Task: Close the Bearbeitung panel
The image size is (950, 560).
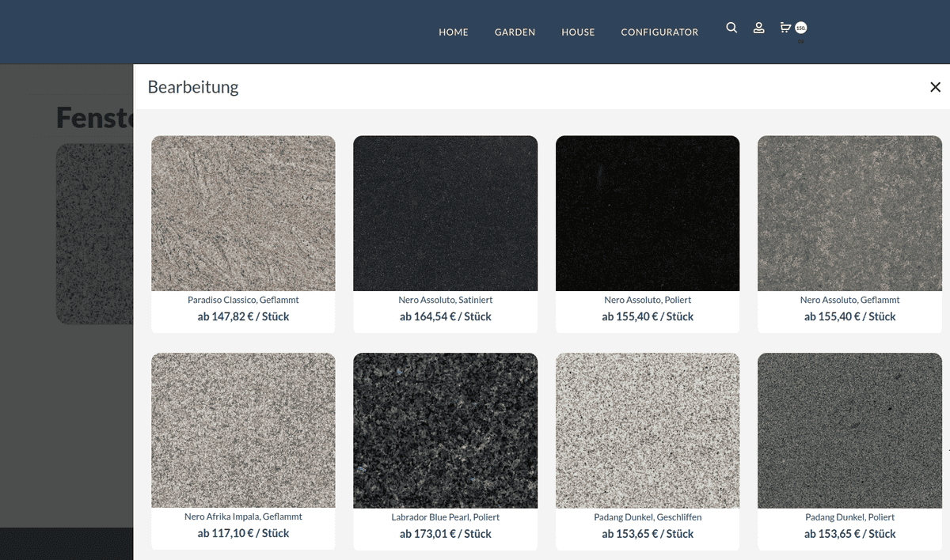Action: point(935,87)
